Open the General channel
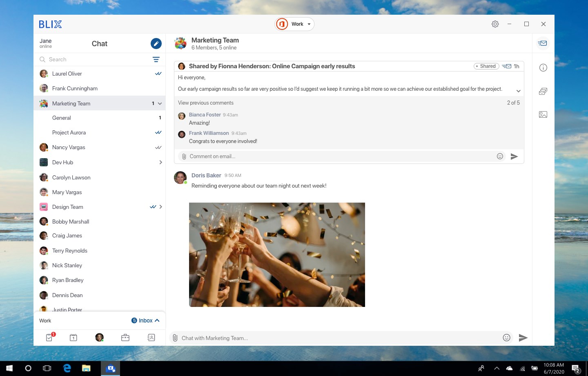Image resolution: width=588 pixels, height=376 pixels. click(x=100, y=118)
